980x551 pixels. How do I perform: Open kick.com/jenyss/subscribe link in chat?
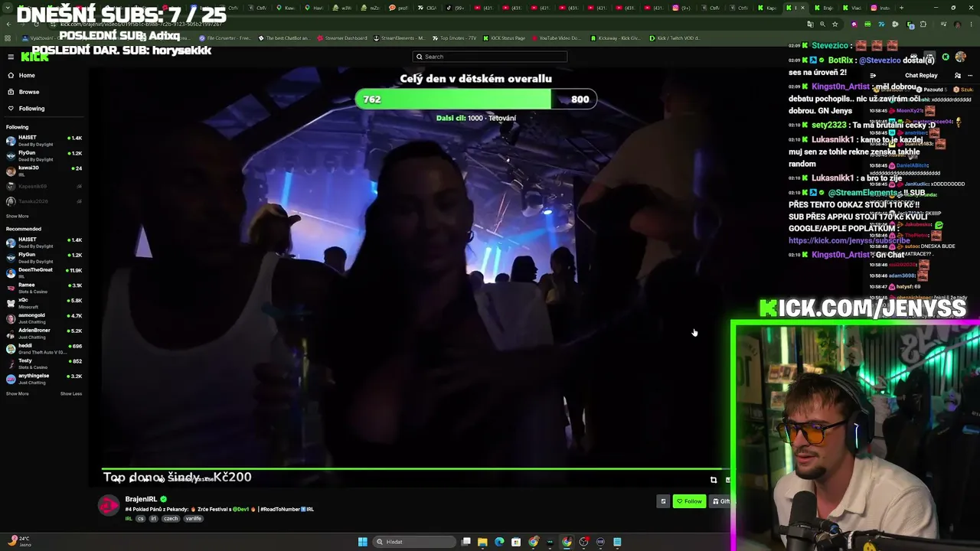coord(849,240)
